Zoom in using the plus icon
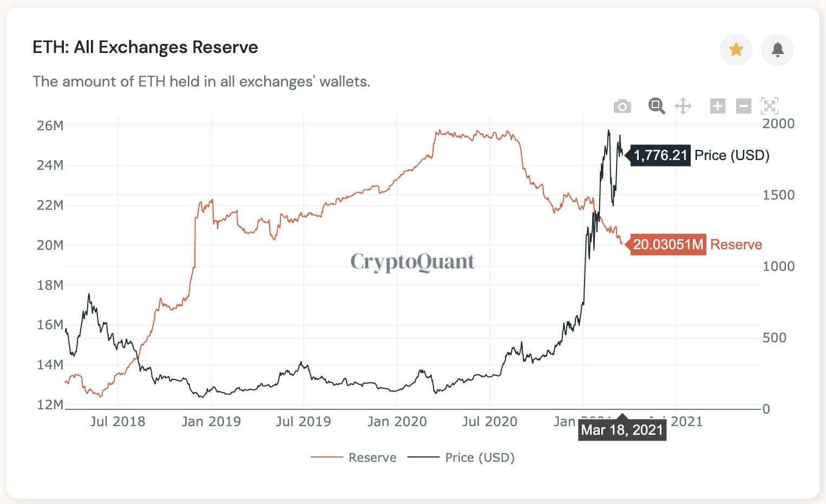Viewport: 826px width, 504px height. 717,105
